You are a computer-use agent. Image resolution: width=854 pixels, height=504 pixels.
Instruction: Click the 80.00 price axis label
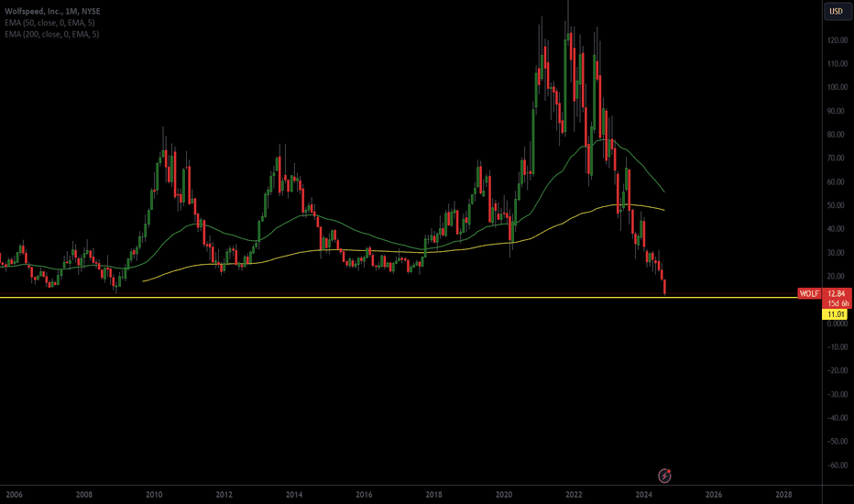click(838, 134)
